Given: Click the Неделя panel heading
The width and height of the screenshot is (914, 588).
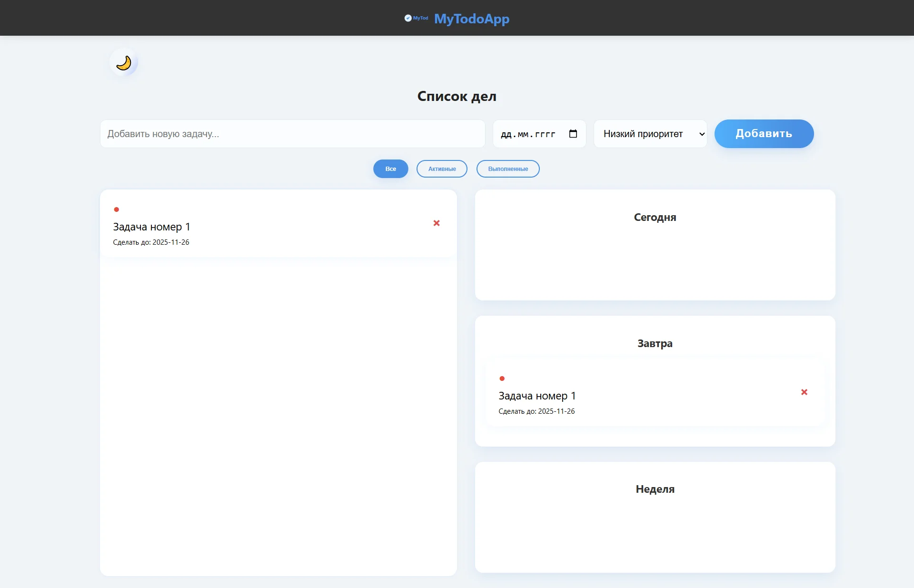Looking at the screenshot, I should pyautogui.click(x=655, y=489).
